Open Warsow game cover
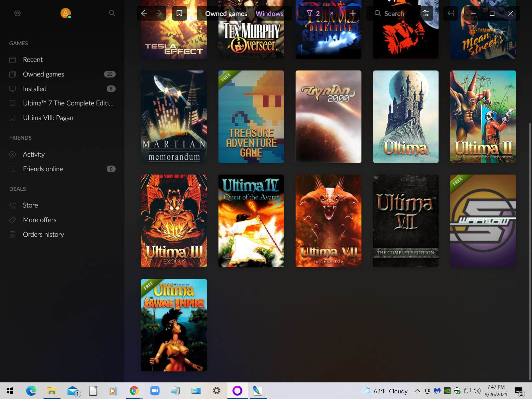Screen dimensions: 532x399 [483, 221]
